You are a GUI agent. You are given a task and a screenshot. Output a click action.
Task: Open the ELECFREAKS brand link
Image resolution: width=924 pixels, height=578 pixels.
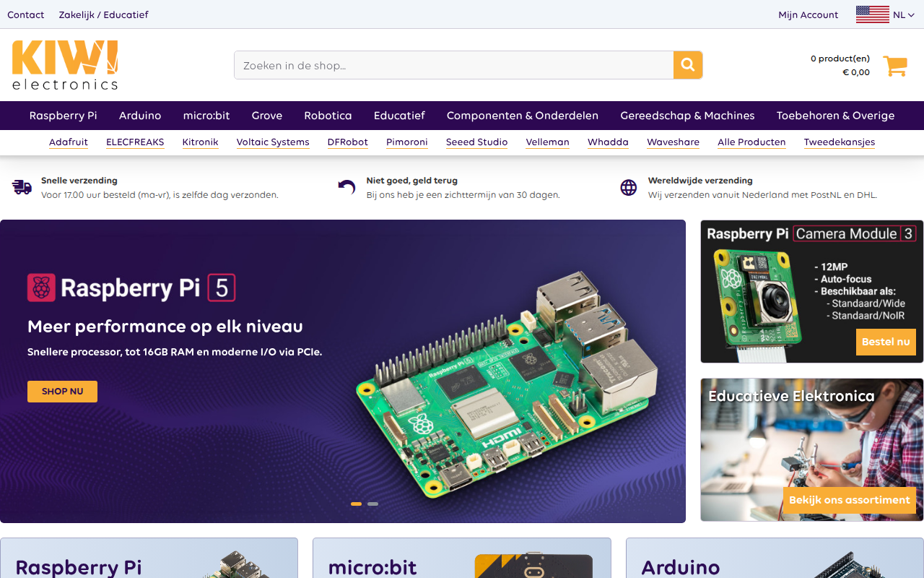tap(135, 142)
